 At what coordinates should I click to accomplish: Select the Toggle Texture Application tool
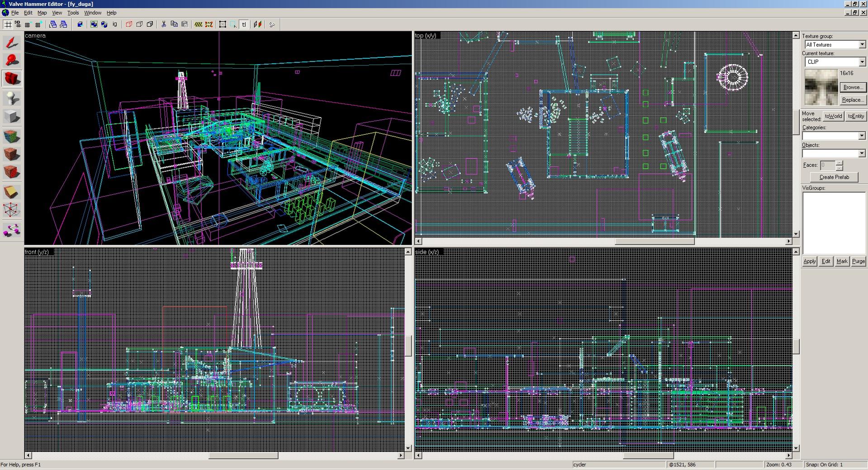(12, 136)
